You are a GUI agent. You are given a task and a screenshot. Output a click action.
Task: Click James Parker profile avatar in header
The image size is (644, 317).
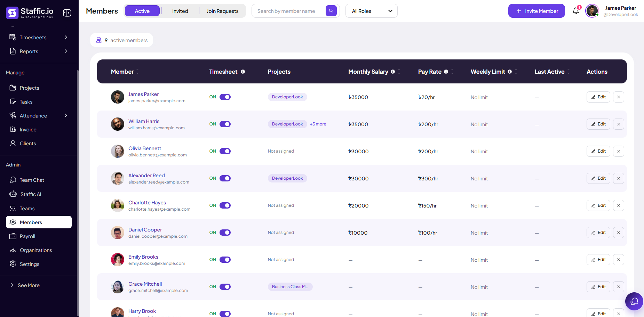(592, 11)
